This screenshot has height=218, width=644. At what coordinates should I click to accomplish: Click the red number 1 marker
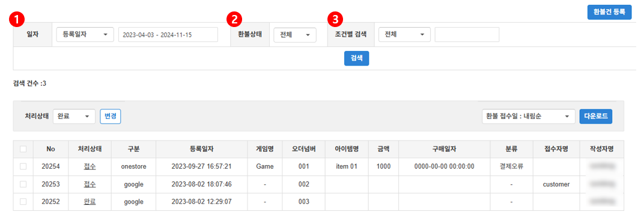pyautogui.click(x=19, y=18)
